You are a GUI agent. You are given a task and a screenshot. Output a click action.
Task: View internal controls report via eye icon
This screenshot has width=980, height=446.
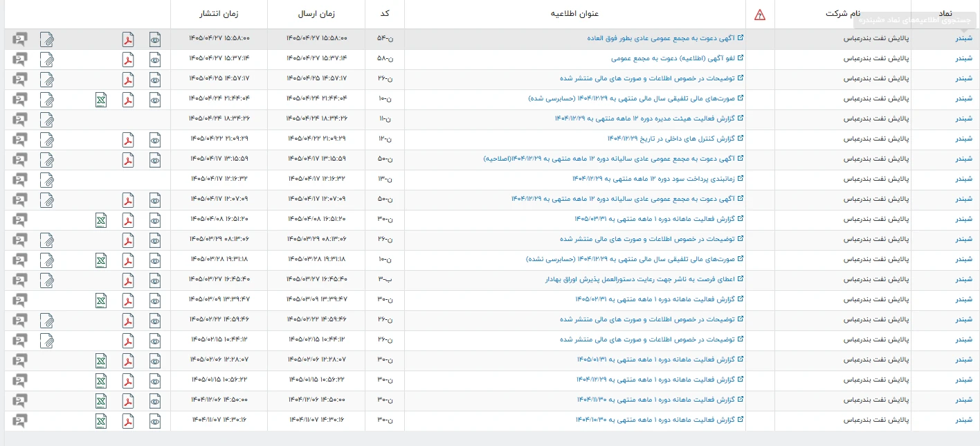click(x=155, y=140)
